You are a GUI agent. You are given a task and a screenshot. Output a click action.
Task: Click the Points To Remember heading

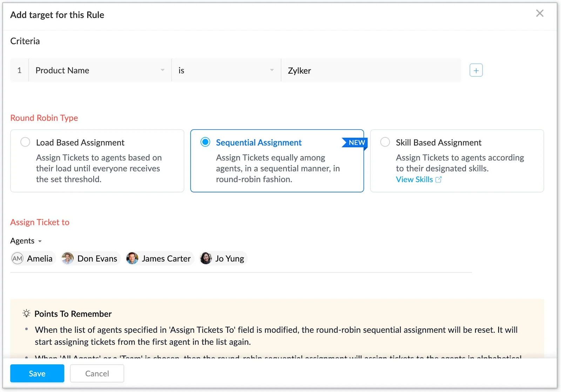73,314
